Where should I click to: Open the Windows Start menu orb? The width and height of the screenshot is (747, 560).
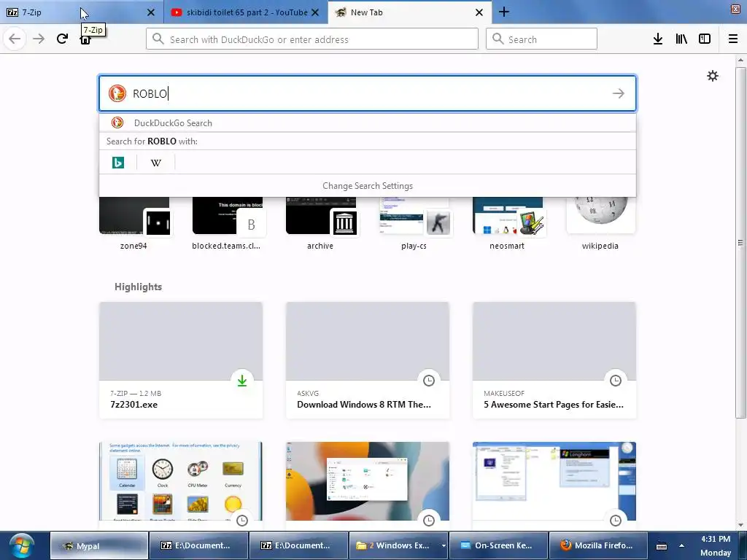pos(21,545)
